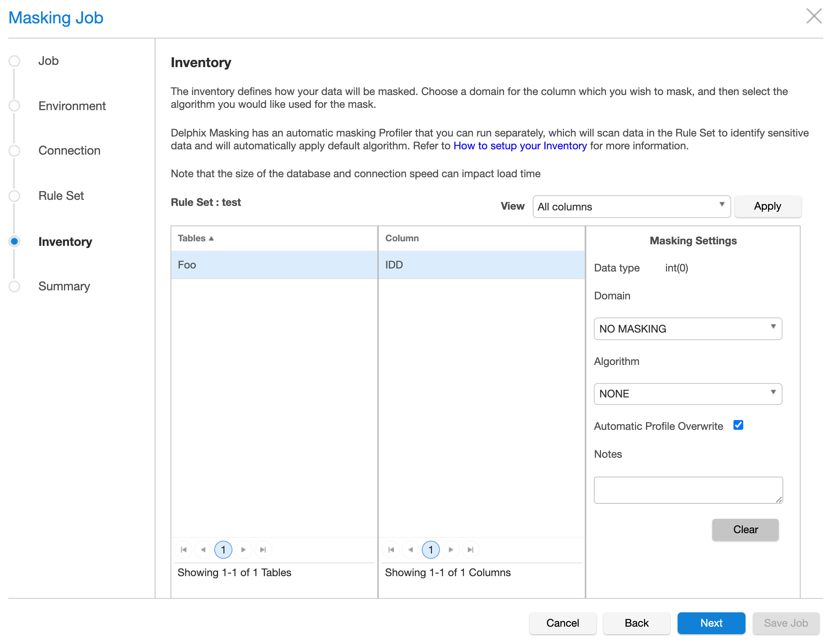
Task: Go to next page of Tables pager
Action: pos(243,550)
